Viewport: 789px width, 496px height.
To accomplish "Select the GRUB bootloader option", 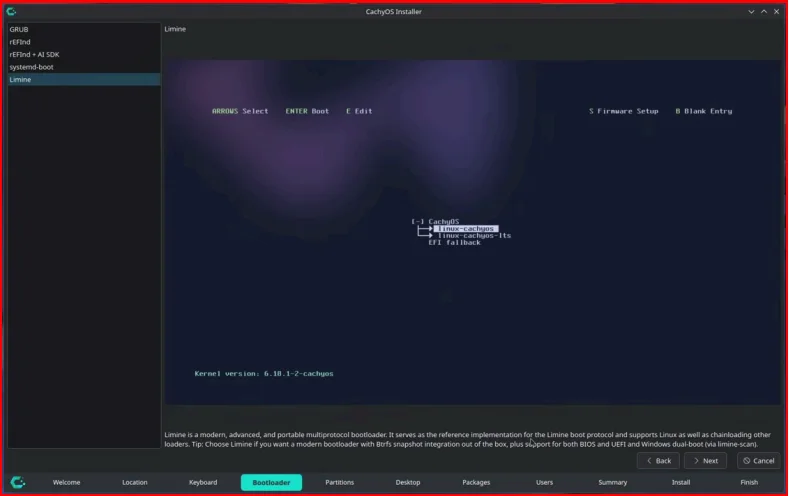I will click(84, 29).
